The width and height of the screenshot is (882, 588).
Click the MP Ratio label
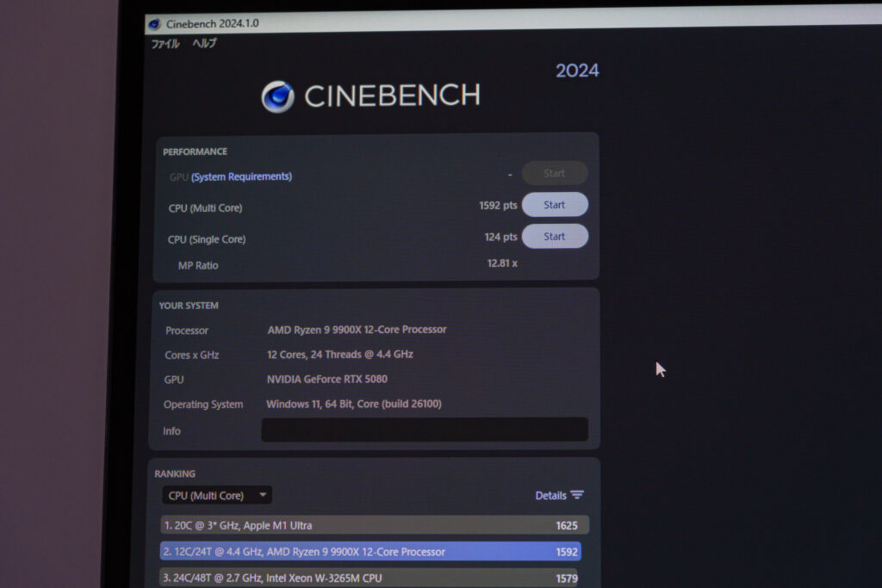[198, 265]
